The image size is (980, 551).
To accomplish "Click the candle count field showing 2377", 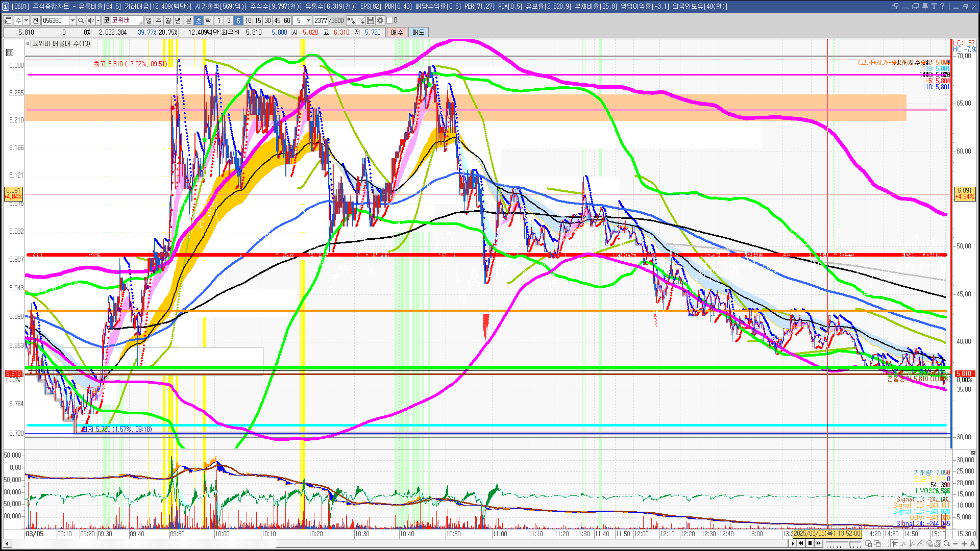I will (321, 20).
